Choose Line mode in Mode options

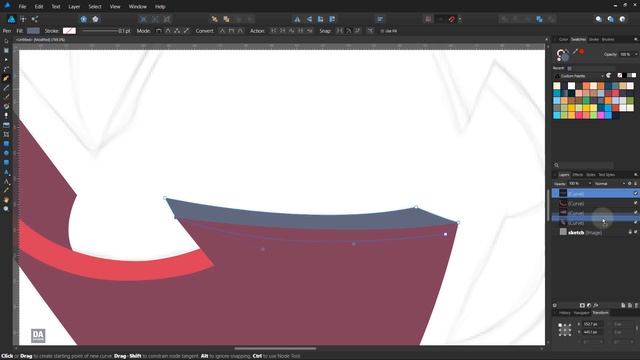[186, 31]
